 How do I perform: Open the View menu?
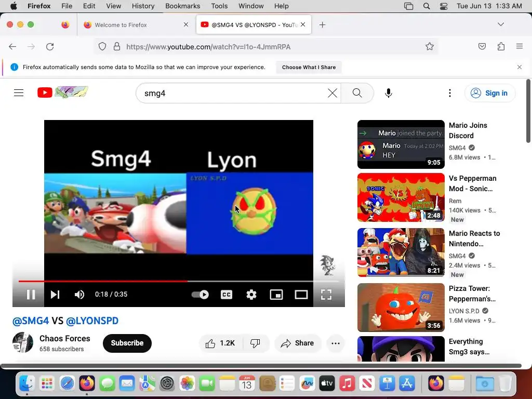(113, 6)
